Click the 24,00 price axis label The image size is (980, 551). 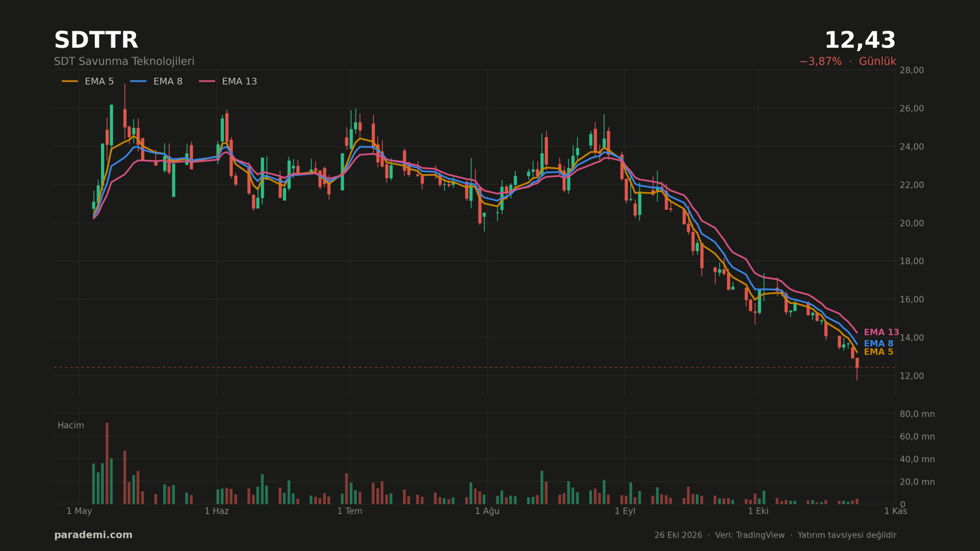click(911, 147)
